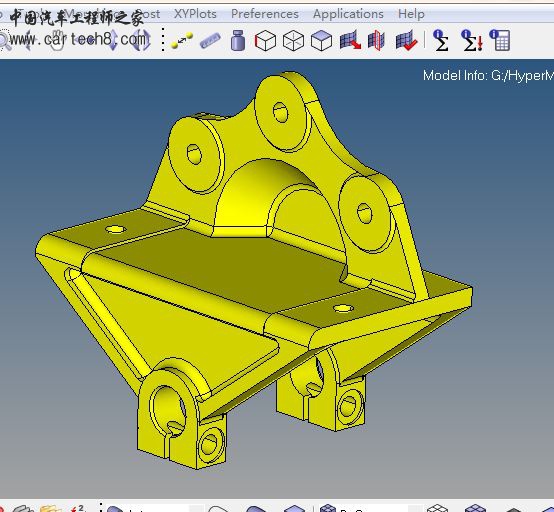The width and height of the screenshot is (554, 512).
Task: Open the mass calculation weight icon
Action: click(238, 40)
